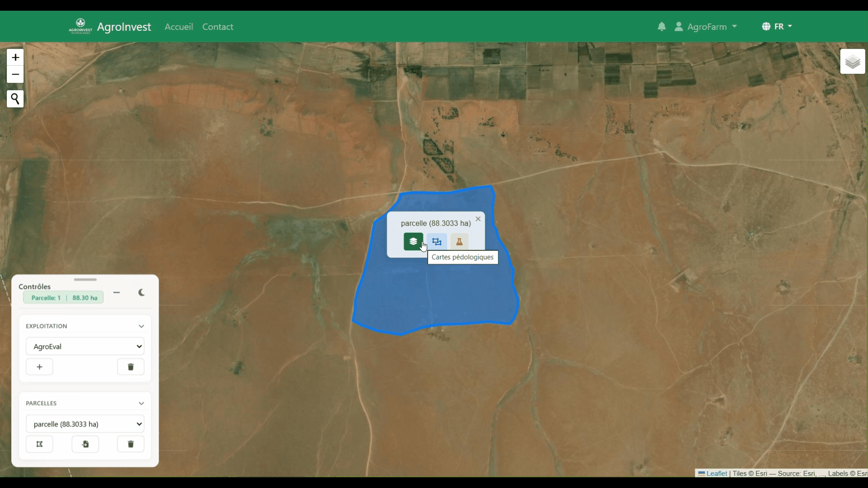Click the Parcelle: 1 | 88.30 ha badge
The image size is (868, 488).
pyautogui.click(x=64, y=298)
